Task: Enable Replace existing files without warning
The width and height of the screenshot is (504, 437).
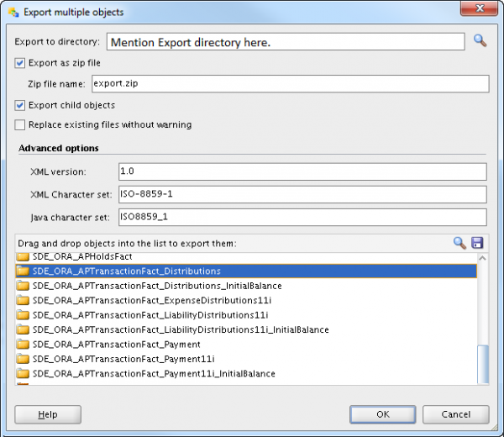Action: pos(20,124)
